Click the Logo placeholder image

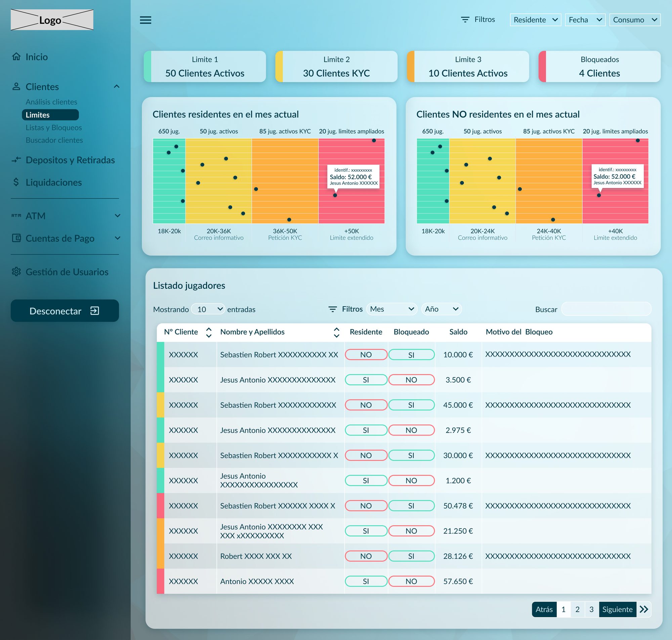click(x=52, y=20)
